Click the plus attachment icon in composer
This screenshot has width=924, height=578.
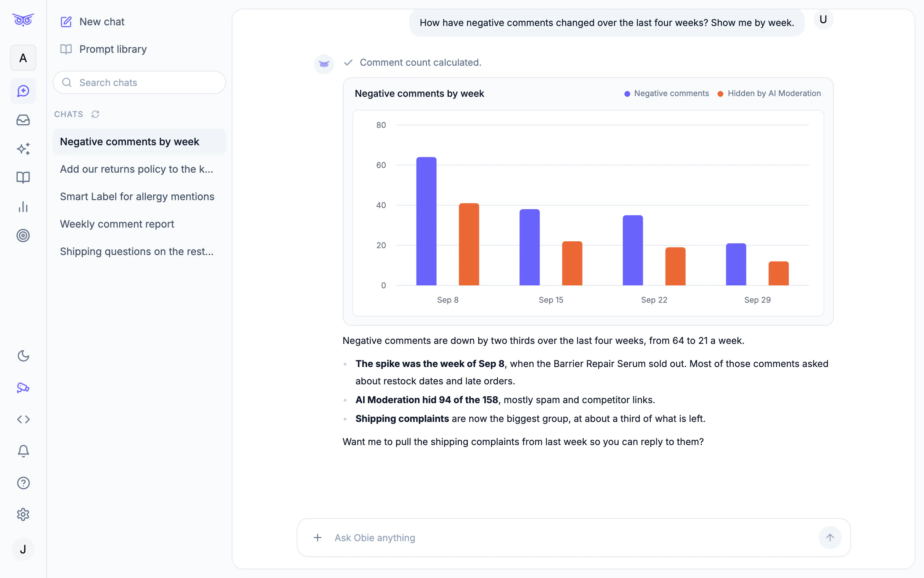318,538
